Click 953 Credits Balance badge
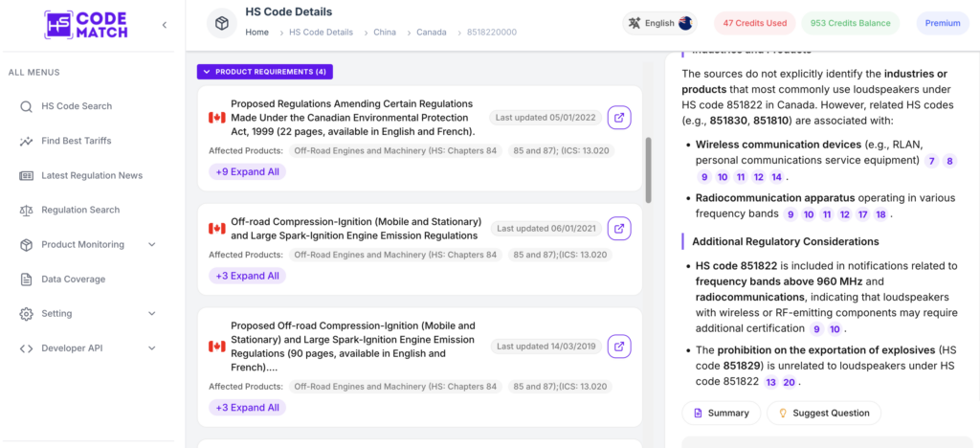Viewport: 980px width, 448px height. point(850,23)
